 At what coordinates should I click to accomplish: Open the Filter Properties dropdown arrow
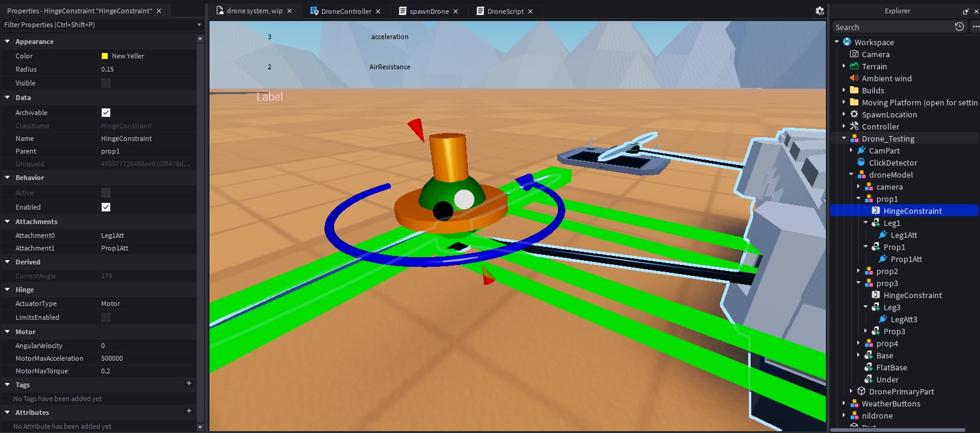pos(199,25)
